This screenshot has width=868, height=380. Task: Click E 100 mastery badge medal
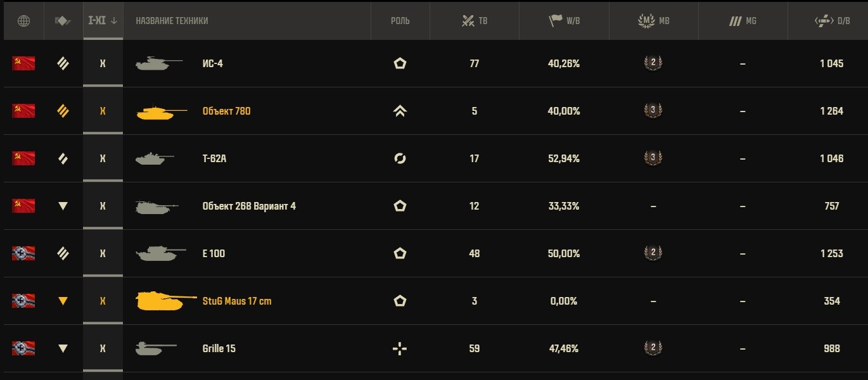click(x=653, y=253)
